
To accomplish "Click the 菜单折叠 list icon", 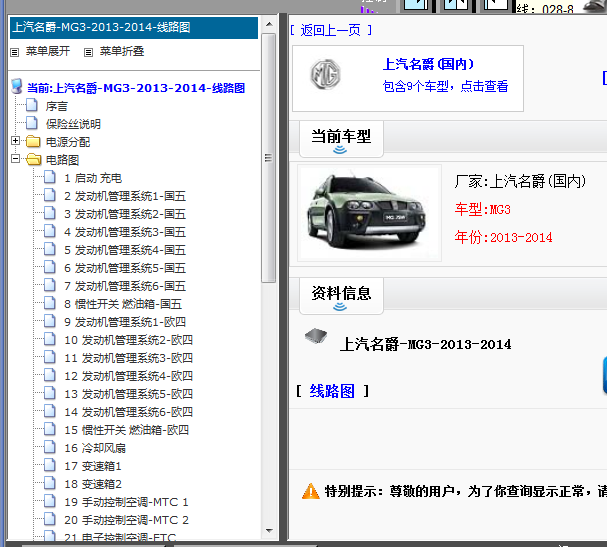I will 89,52.
